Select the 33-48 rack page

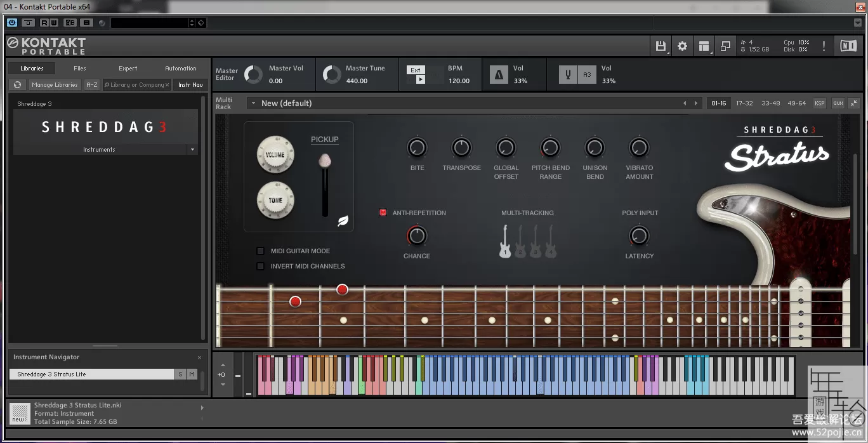(x=771, y=103)
